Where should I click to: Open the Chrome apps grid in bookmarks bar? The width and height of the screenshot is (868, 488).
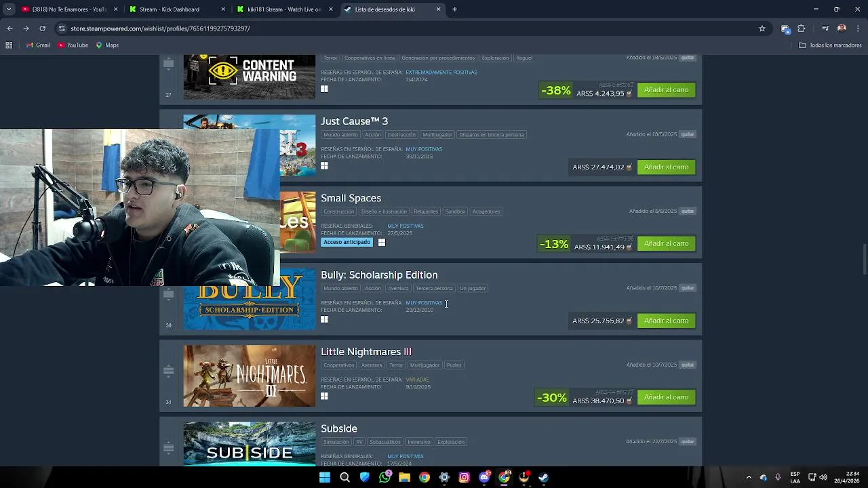click(9, 45)
